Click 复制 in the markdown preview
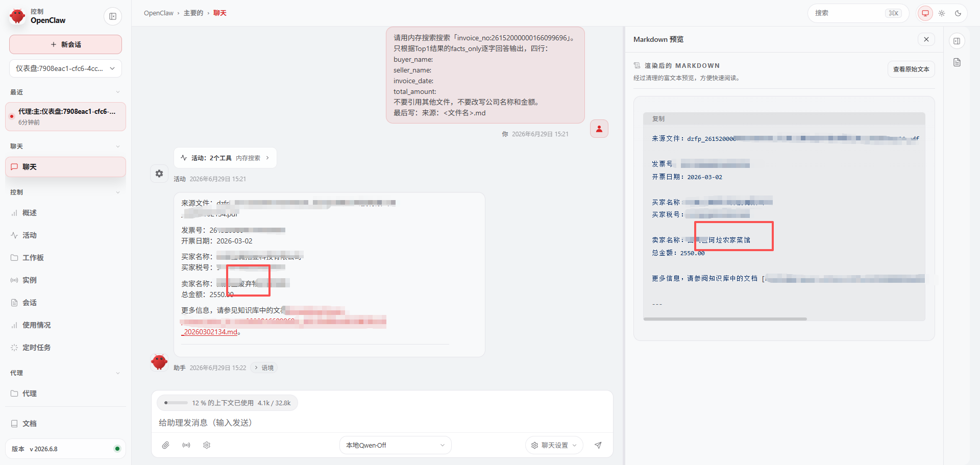The width and height of the screenshot is (980, 465). click(x=658, y=118)
